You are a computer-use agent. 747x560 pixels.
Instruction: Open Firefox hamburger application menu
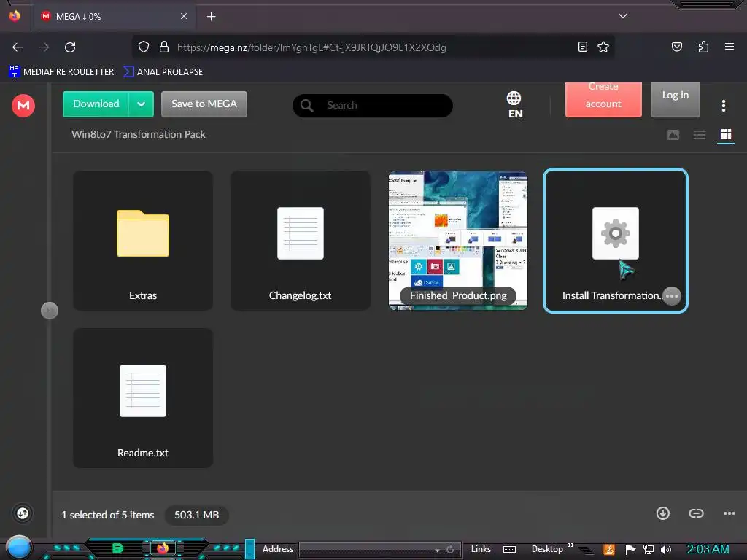[x=729, y=47]
